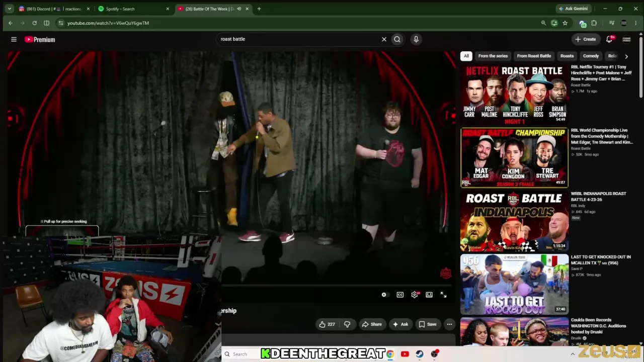The image size is (644, 362).
Task: Switch player to theater mode
Action: (x=429, y=295)
